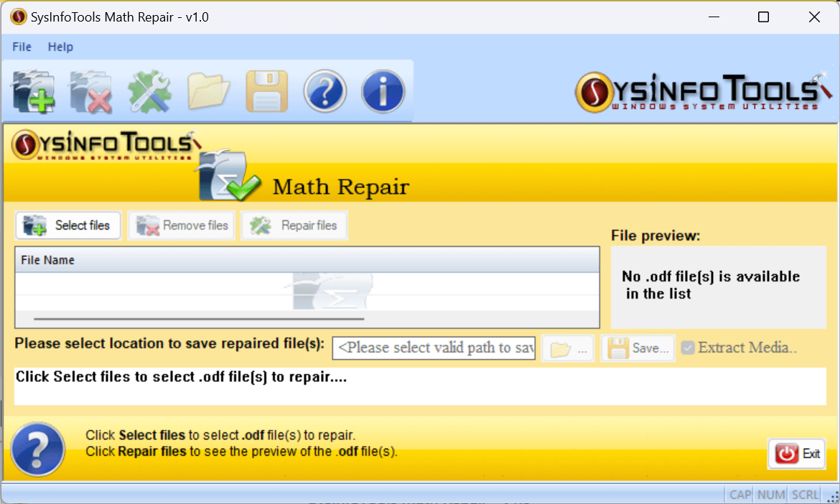840x504 pixels.
Task: Click the SysInfoTools logo in yellow banner
Action: click(106, 144)
